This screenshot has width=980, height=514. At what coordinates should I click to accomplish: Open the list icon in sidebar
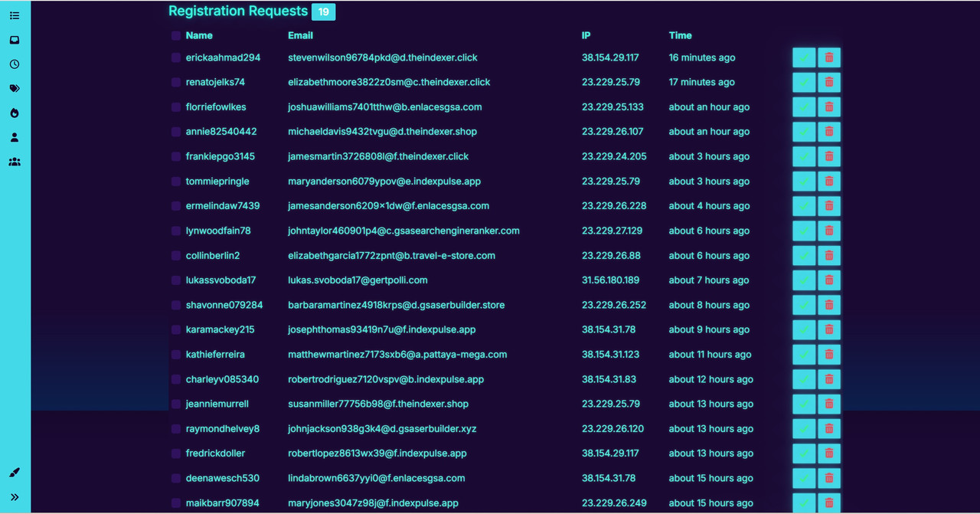(x=15, y=15)
